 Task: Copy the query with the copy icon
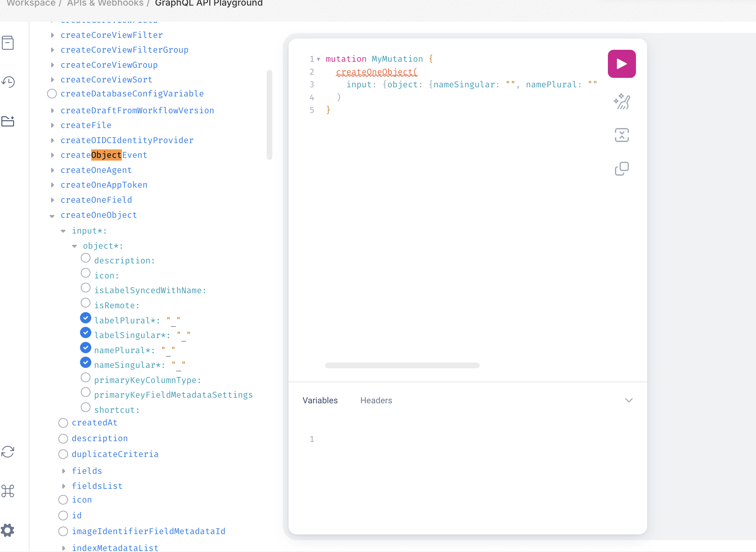[621, 169]
